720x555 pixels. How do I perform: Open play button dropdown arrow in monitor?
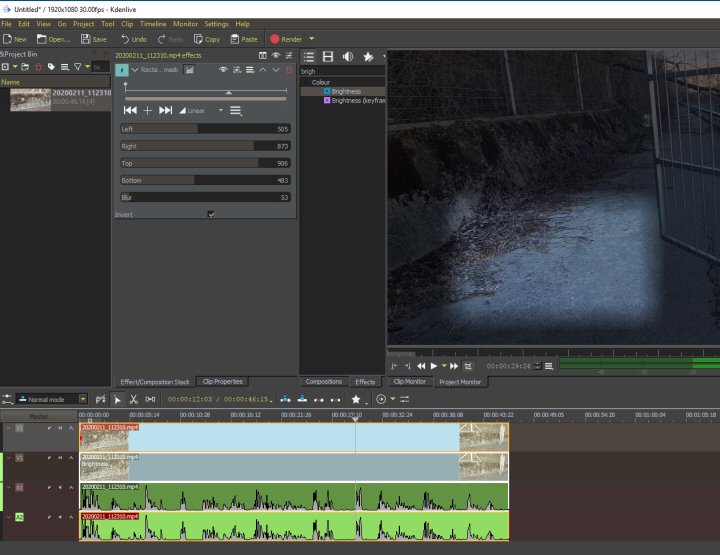tap(444, 366)
